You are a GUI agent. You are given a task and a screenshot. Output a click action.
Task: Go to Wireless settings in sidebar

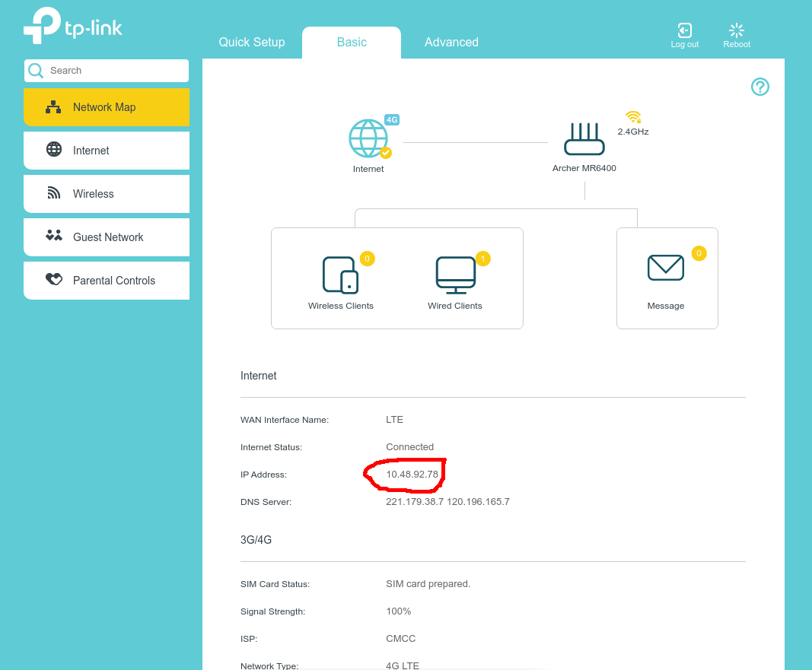click(x=106, y=194)
